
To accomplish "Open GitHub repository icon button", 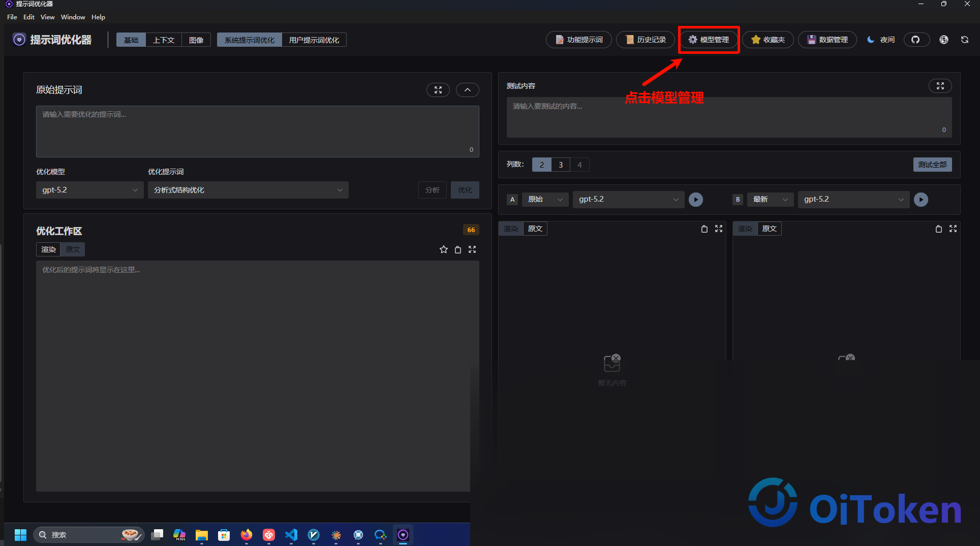I will click(916, 40).
